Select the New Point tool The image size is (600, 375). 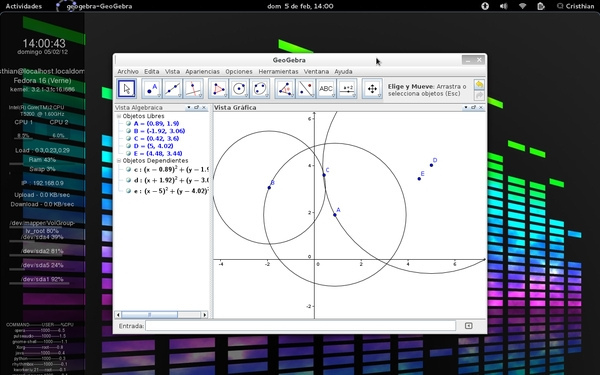[x=152, y=89]
